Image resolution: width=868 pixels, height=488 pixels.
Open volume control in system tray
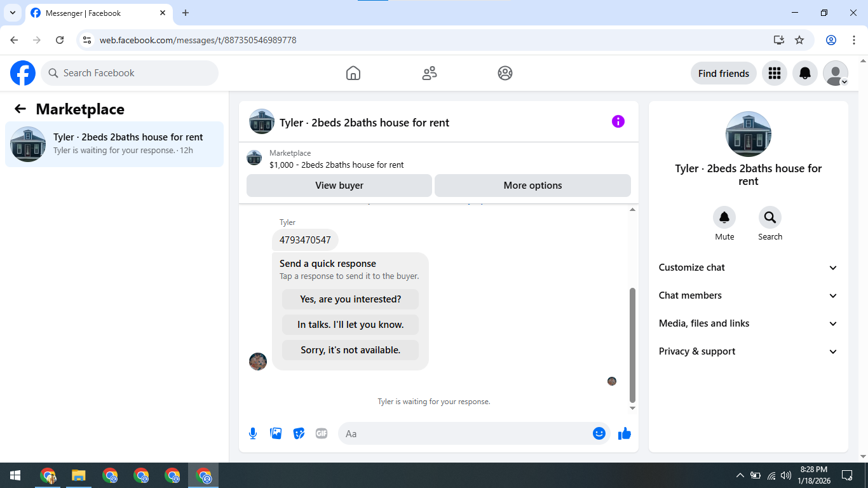(x=786, y=475)
